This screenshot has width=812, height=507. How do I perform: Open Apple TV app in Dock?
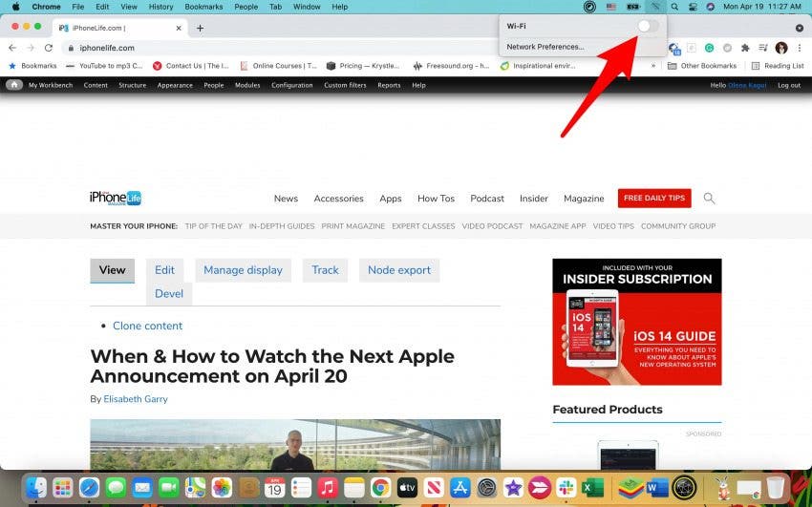[x=407, y=487]
